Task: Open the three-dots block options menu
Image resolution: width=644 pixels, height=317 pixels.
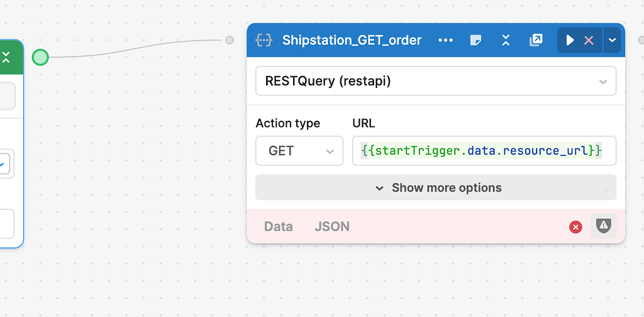Action: pyautogui.click(x=445, y=40)
